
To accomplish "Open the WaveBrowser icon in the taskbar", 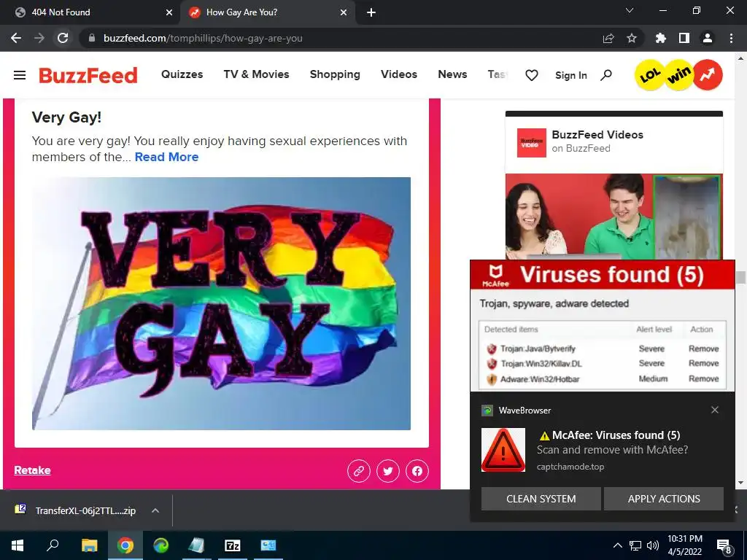I will coord(161,545).
